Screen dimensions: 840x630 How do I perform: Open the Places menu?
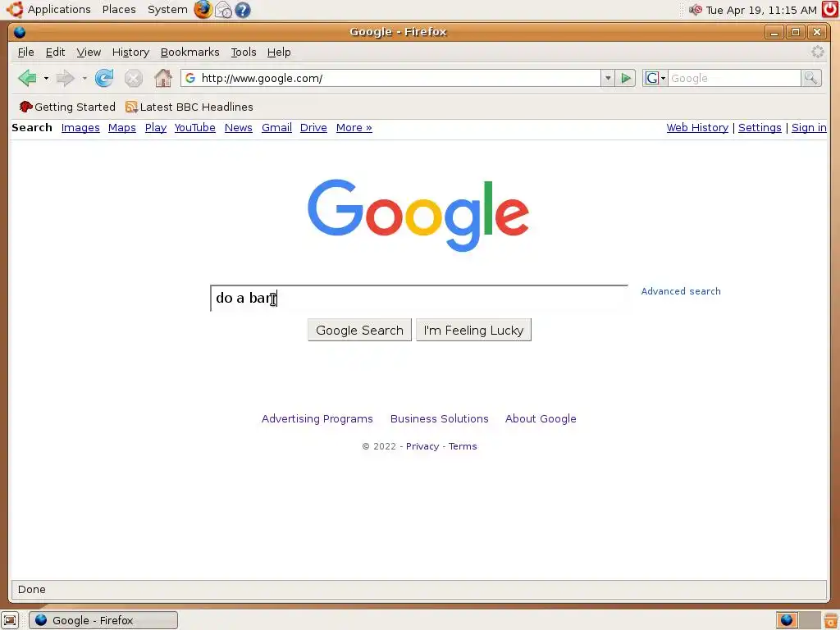click(119, 10)
